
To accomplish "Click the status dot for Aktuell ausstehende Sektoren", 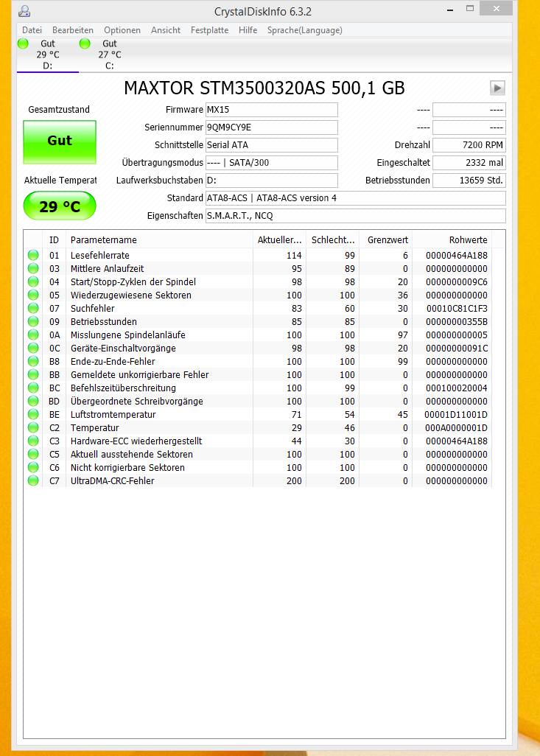I will click(x=33, y=454).
